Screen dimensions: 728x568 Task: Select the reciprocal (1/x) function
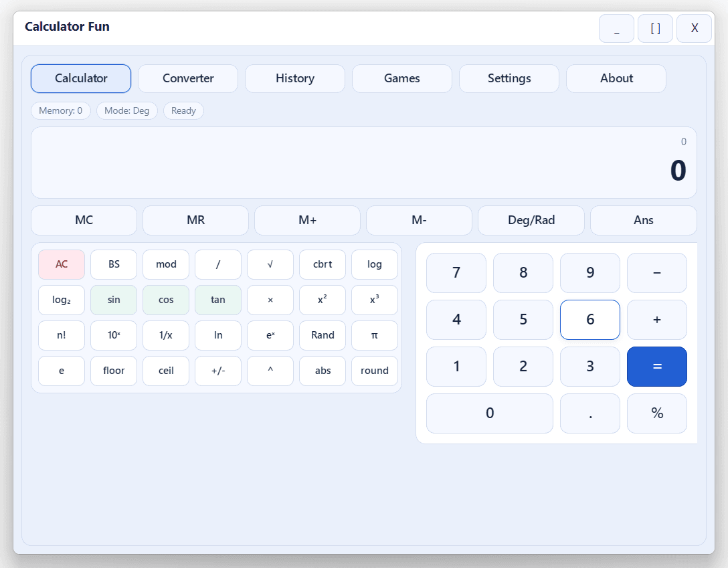click(x=165, y=335)
